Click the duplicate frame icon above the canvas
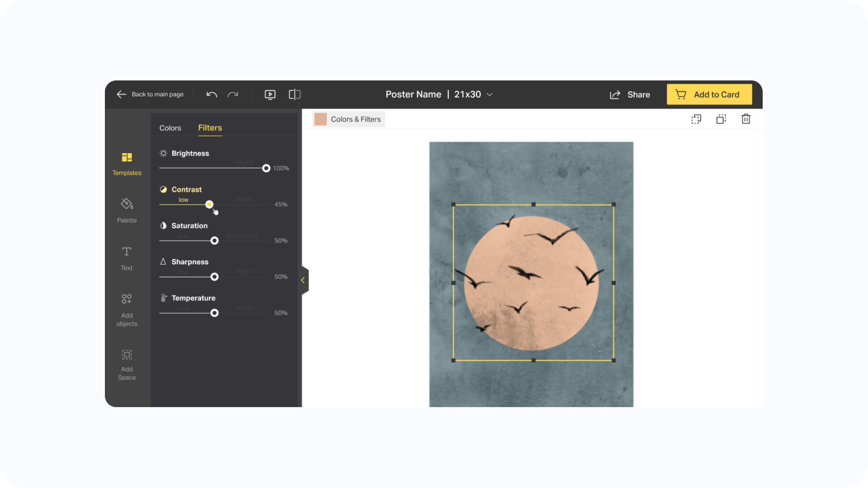The image size is (868, 488). point(721,119)
